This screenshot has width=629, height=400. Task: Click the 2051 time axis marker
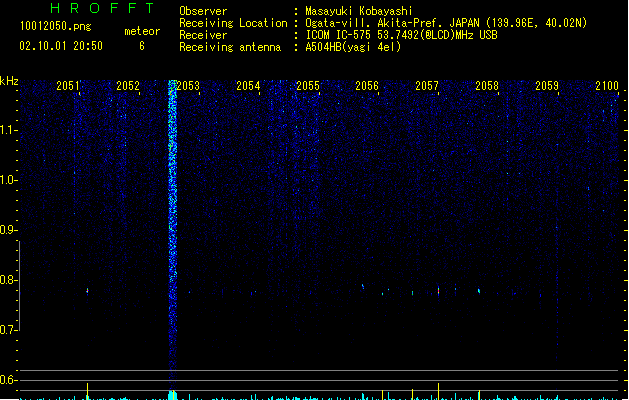pos(68,85)
